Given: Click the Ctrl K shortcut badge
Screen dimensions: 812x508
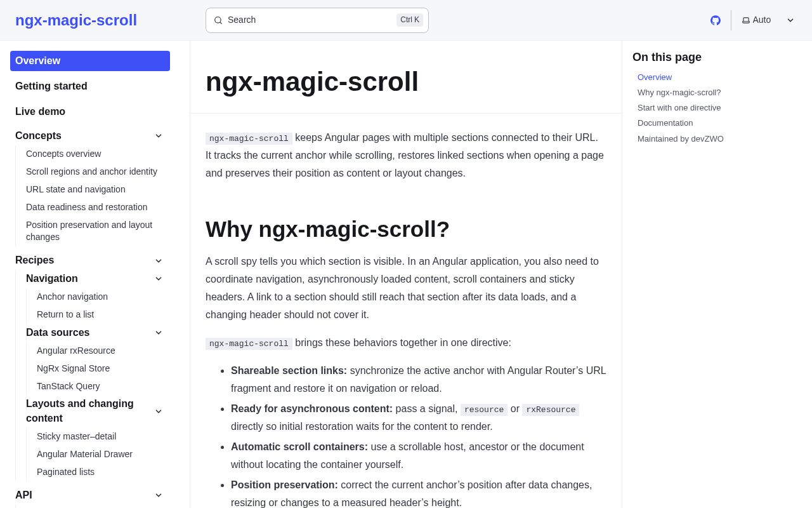Looking at the screenshot, I should [x=410, y=20].
